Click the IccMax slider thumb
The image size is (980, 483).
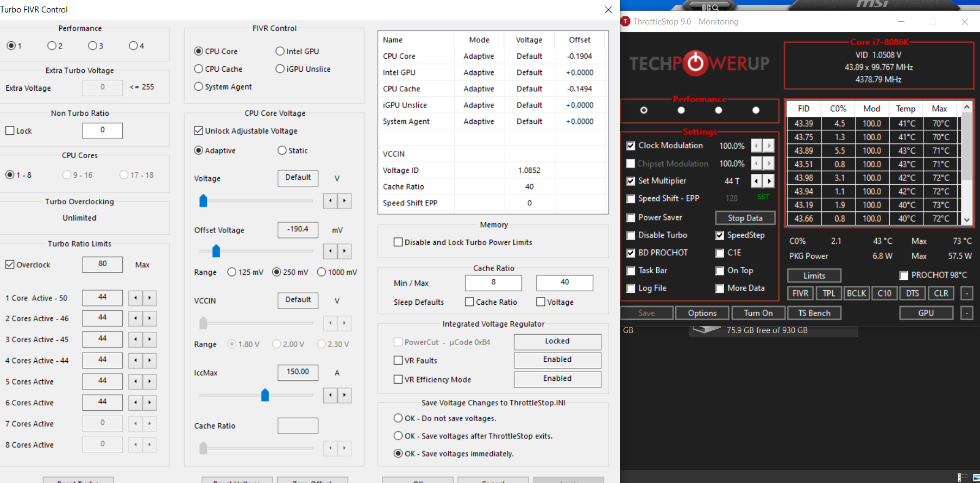[265, 395]
